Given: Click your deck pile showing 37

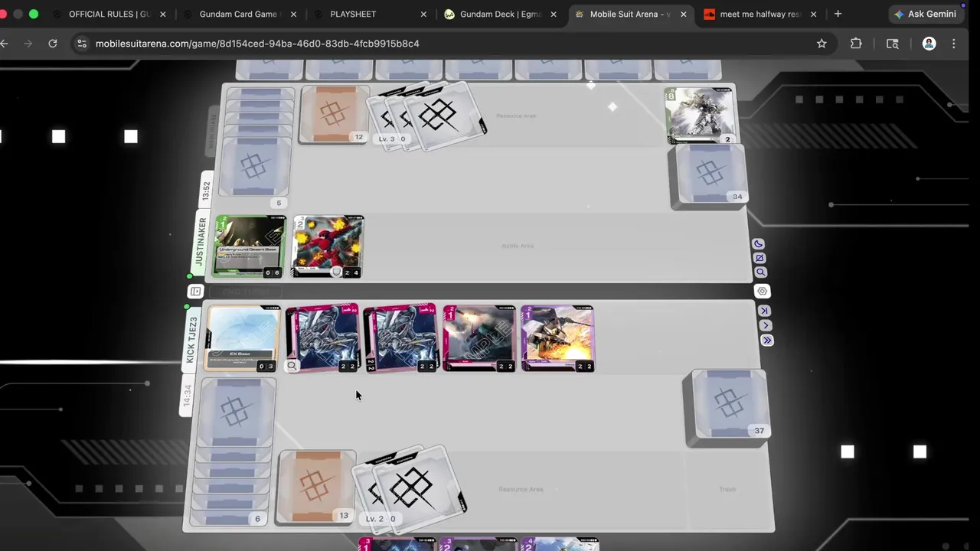Looking at the screenshot, I should point(727,408).
